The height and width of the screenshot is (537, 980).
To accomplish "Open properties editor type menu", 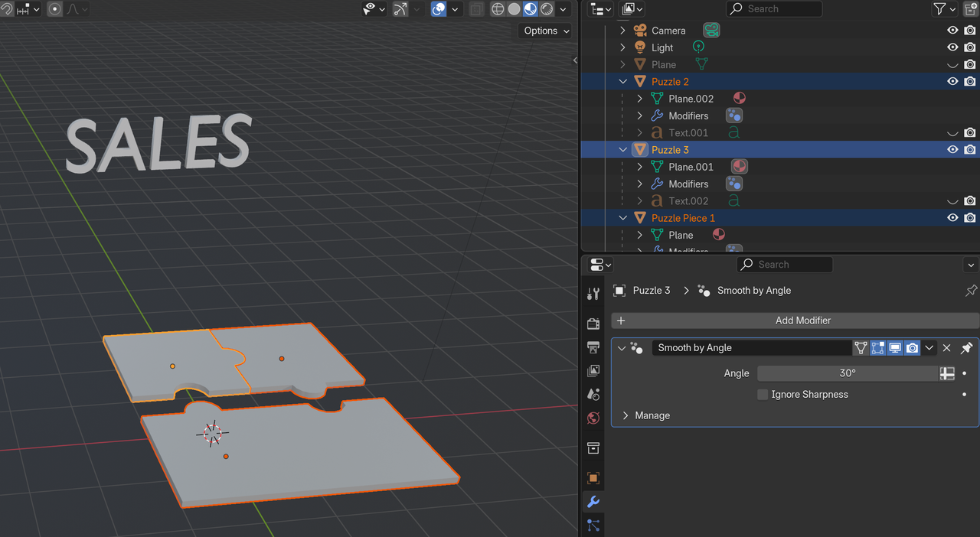I will click(601, 265).
